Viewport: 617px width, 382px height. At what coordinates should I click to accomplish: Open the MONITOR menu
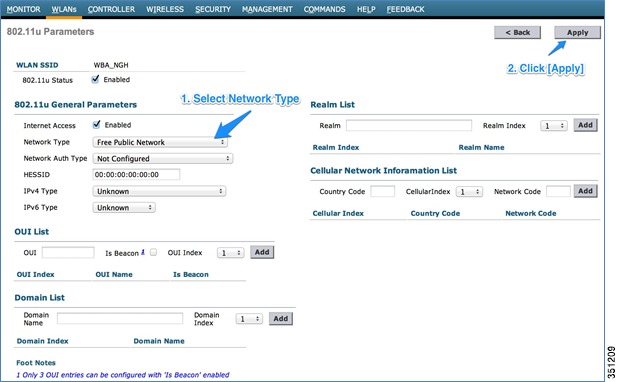pos(24,9)
